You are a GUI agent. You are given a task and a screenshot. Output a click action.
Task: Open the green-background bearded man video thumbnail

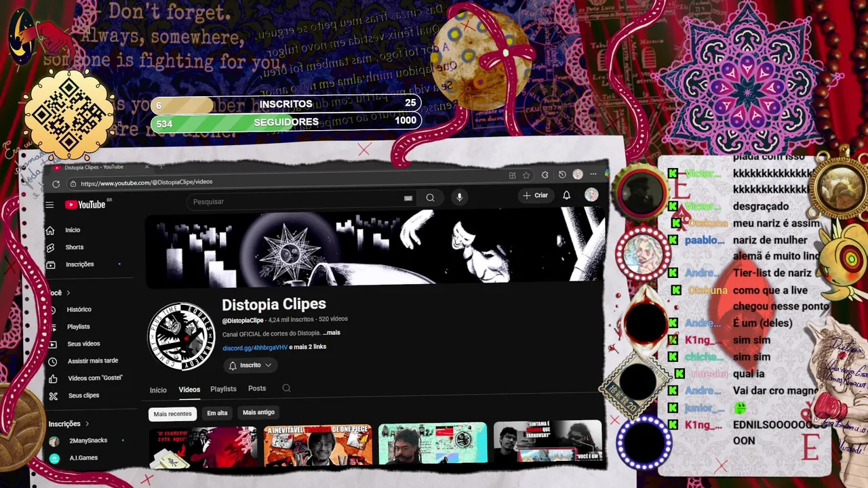pos(433,443)
